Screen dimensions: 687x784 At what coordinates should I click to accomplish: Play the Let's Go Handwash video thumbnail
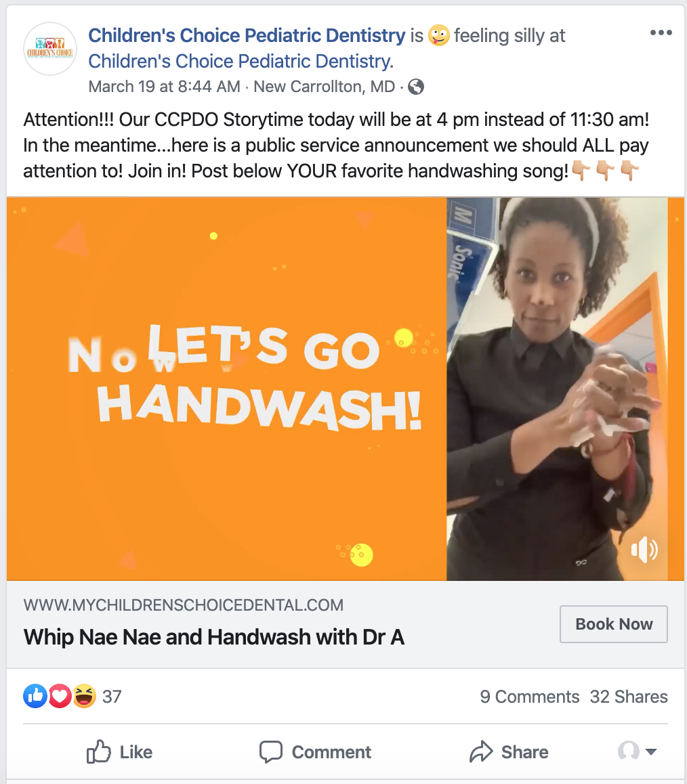coord(346,389)
